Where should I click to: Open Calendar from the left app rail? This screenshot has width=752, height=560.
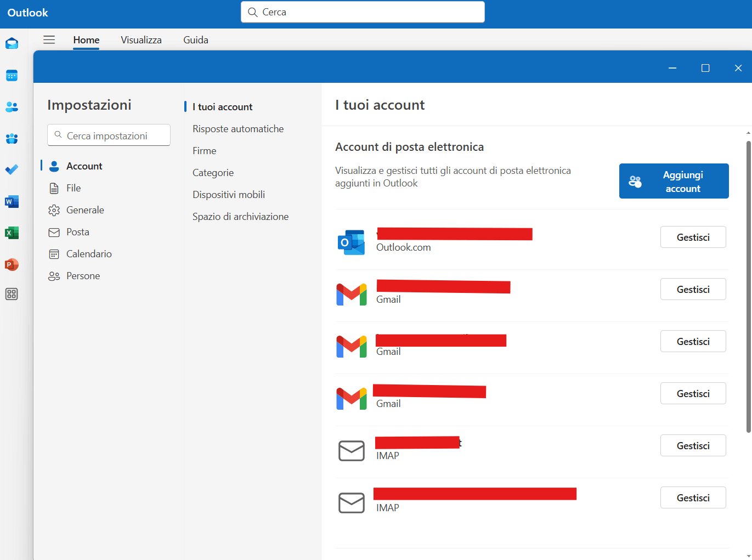(12, 76)
